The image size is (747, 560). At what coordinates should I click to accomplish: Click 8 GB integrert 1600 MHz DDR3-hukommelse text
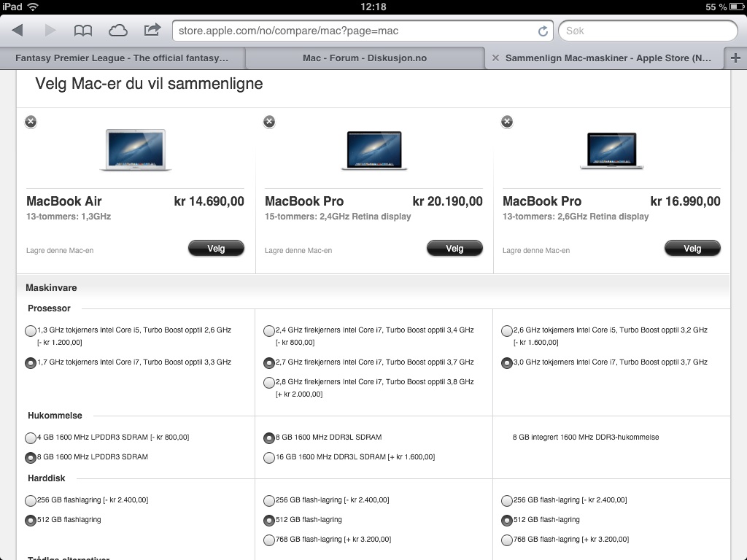pos(586,437)
